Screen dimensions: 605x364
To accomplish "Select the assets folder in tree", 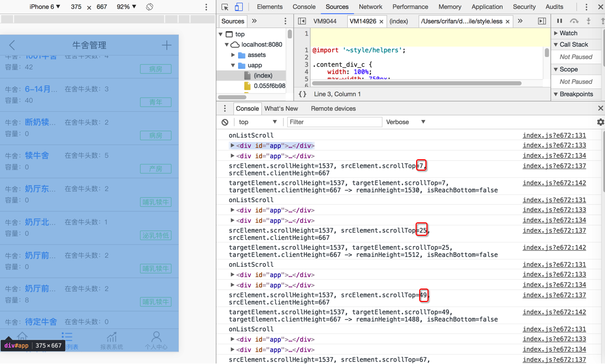I will pyautogui.click(x=257, y=55).
